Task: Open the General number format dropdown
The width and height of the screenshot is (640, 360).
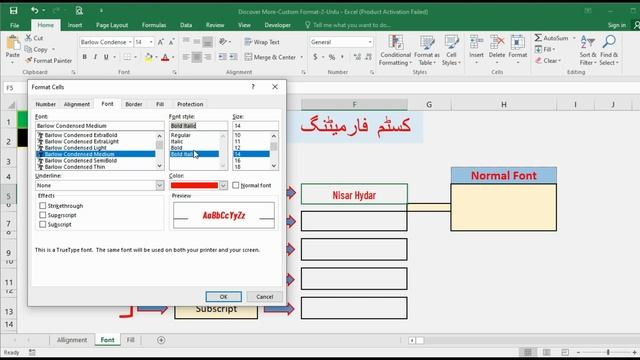Action: tap(370, 42)
